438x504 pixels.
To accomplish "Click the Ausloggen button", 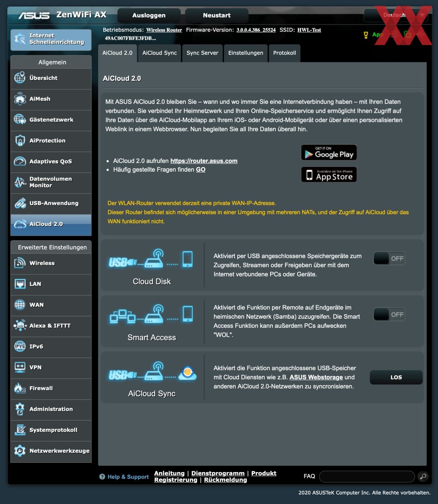I will pos(149,15).
